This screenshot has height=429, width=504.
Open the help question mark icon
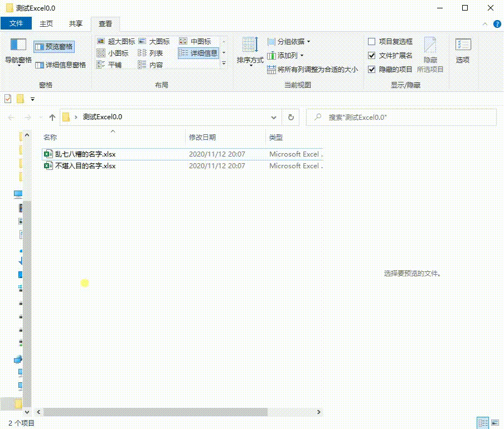(x=497, y=24)
